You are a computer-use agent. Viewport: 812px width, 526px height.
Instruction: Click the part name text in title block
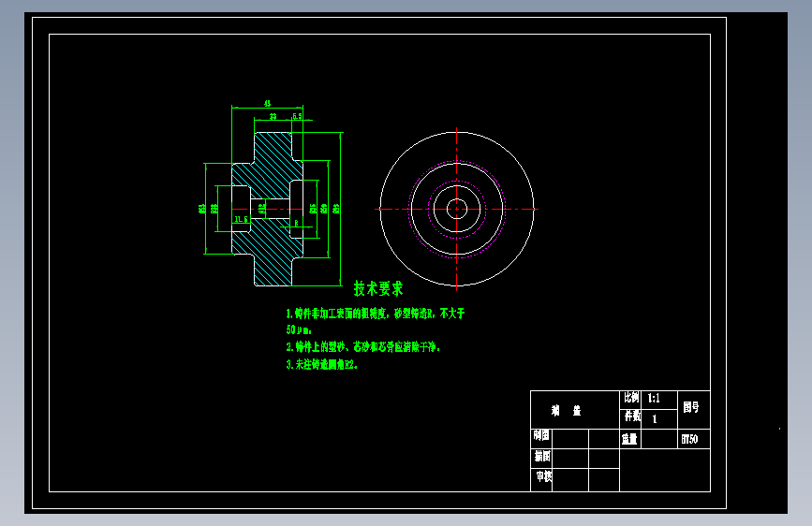(x=566, y=411)
